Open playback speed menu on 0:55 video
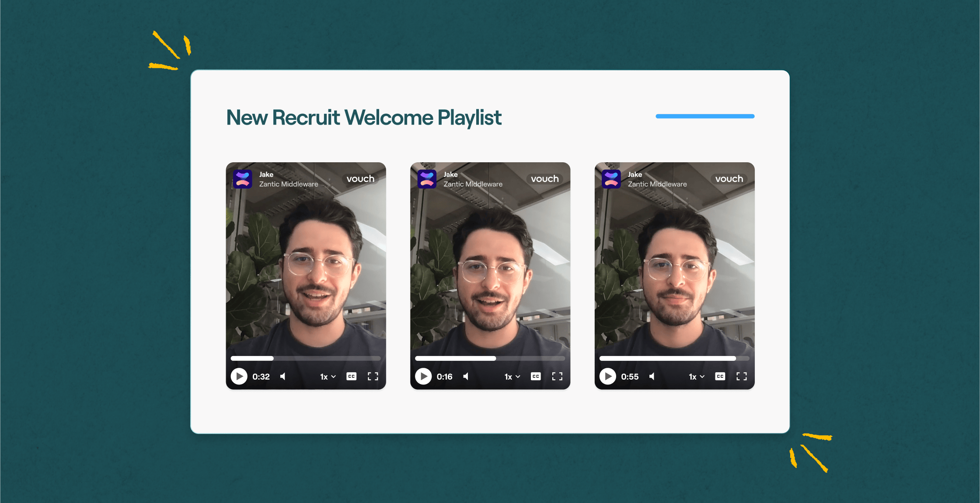Screen dimensions: 980x503 pos(697,377)
